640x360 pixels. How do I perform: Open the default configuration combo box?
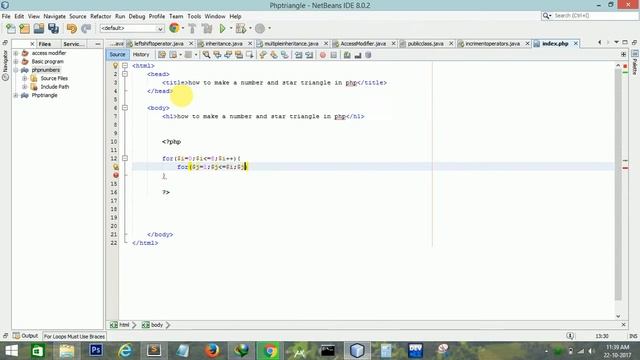pyautogui.click(x=132, y=28)
